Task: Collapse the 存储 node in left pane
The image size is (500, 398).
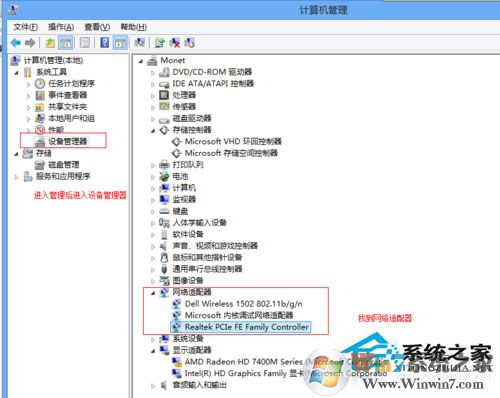Action: [16, 154]
